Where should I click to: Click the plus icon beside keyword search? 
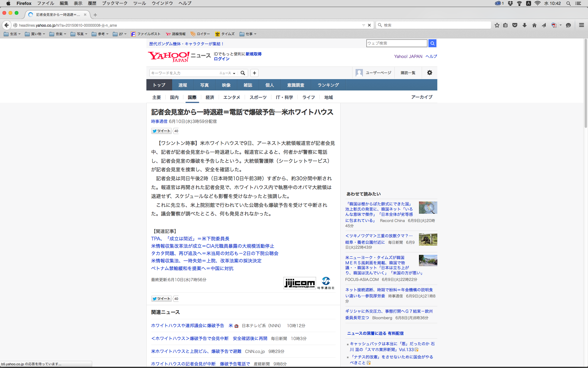pyautogui.click(x=254, y=73)
